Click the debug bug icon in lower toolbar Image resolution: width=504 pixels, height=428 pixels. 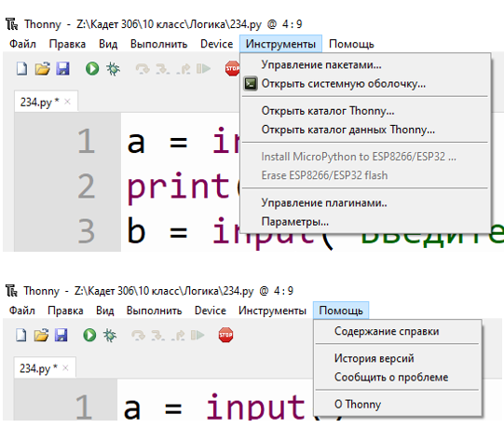click(x=110, y=335)
